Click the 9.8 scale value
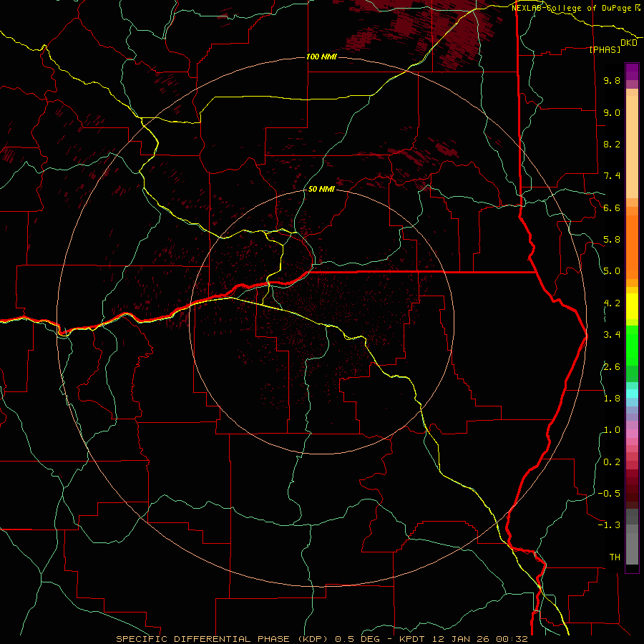644x644 pixels. (x=612, y=80)
